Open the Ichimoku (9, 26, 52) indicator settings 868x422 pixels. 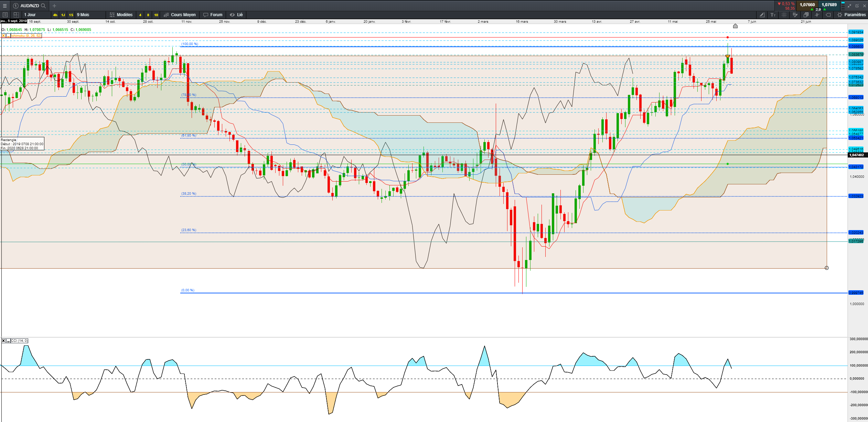click(26, 36)
